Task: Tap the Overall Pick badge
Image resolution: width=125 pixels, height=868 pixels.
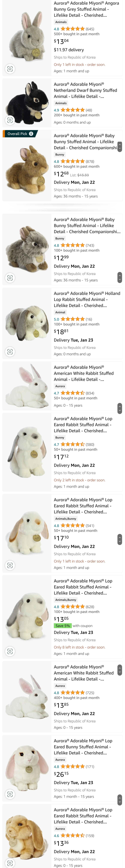Action: pyautogui.click(x=18, y=134)
